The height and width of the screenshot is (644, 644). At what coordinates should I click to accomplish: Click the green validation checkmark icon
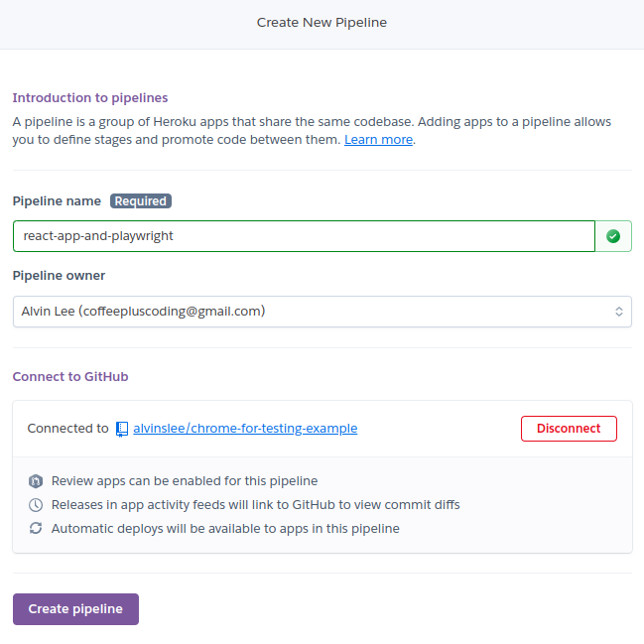[613, 236]
